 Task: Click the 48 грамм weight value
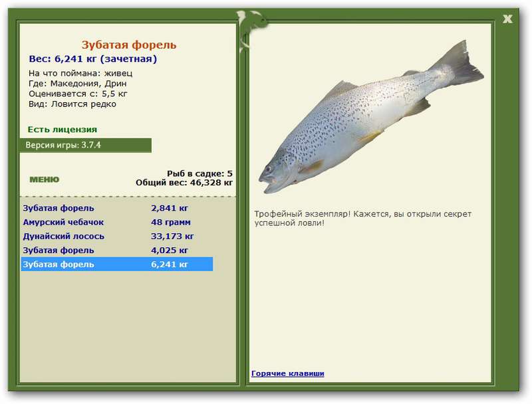pyautogui.click(x=171, y=223)
